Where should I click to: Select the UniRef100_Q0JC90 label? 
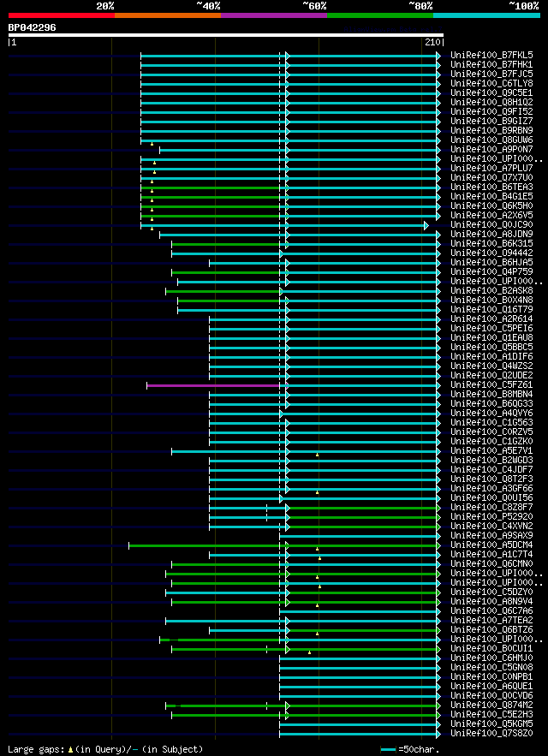click(491, 224)
